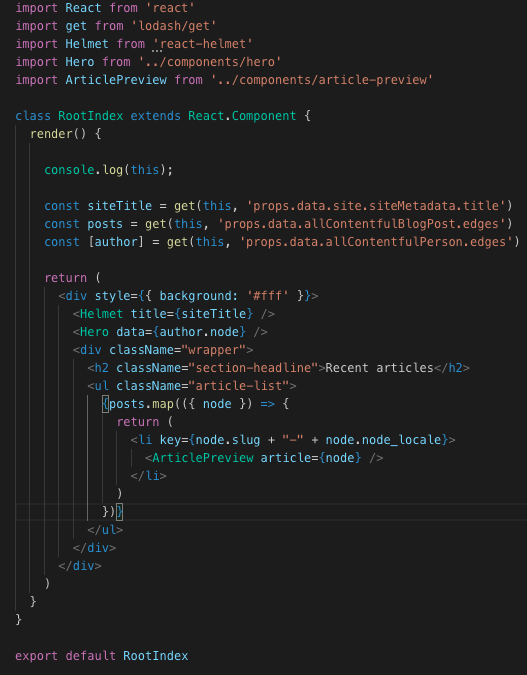Click the closing </li> tag
Image resolution: width=527 pixels, height=675 pixels.
click(x=149, y=476)
